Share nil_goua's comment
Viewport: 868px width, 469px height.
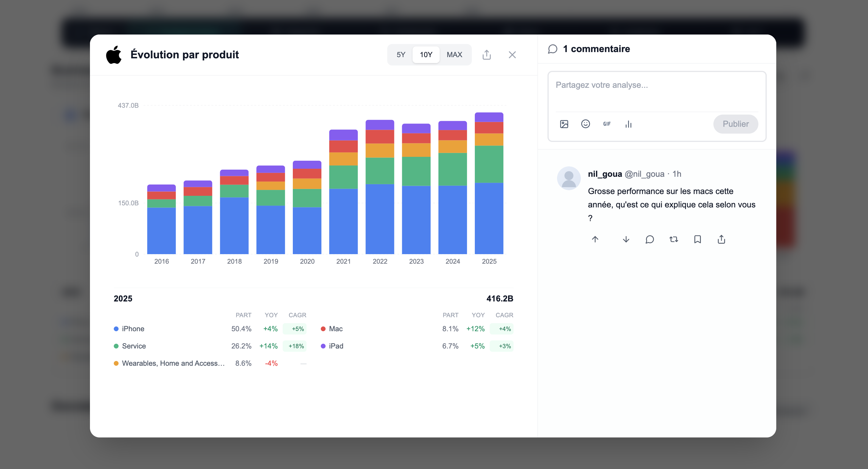721,239
